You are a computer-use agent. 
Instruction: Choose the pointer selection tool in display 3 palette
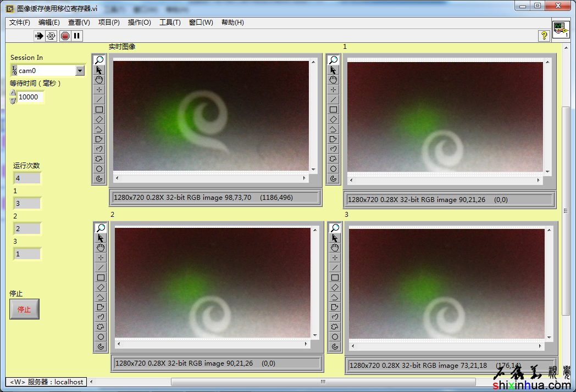point(335,238)
